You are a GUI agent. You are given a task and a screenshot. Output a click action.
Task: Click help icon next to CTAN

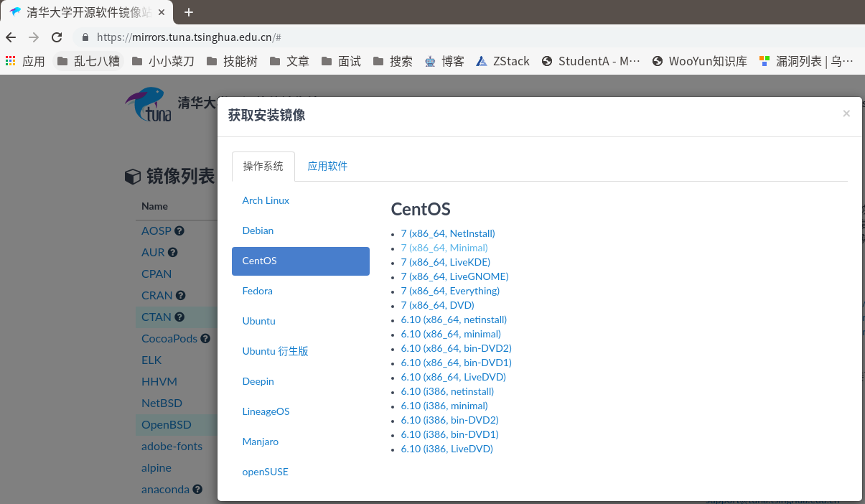pyautogui.click(x=179, y=317)
